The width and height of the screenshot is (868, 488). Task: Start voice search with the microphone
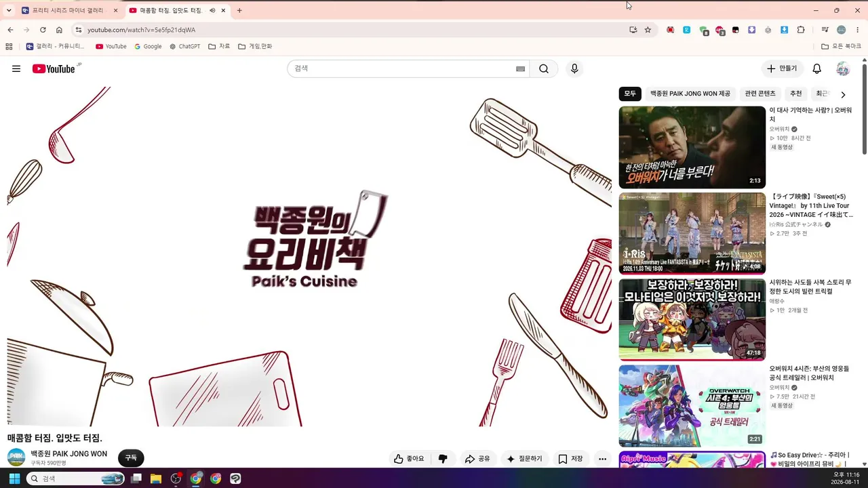574,68
